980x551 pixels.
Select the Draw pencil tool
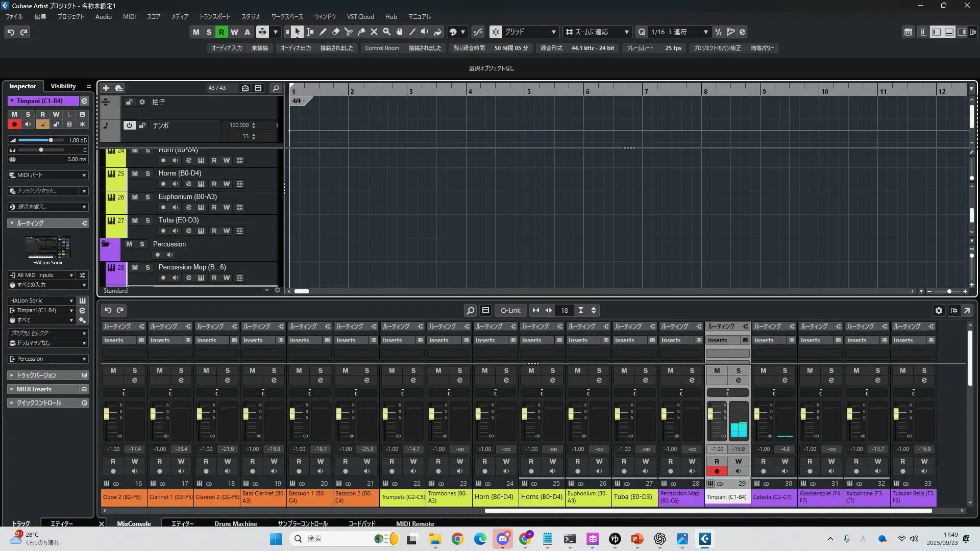point(323,32)
